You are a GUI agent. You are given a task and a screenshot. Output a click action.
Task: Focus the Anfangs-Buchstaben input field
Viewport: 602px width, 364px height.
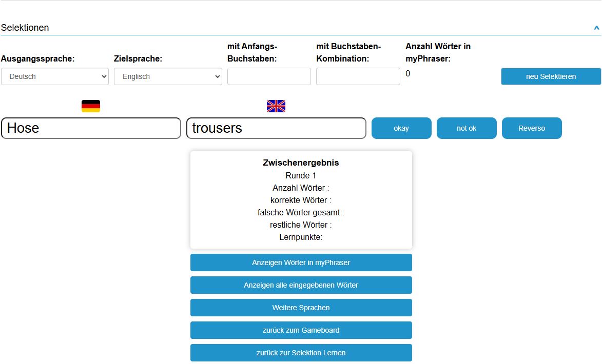coord(269,76)
